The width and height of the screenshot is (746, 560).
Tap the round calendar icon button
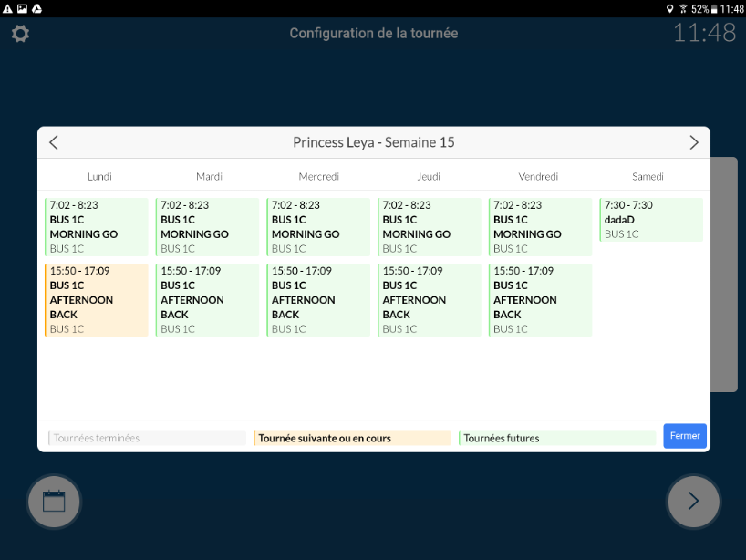point(54,501)
